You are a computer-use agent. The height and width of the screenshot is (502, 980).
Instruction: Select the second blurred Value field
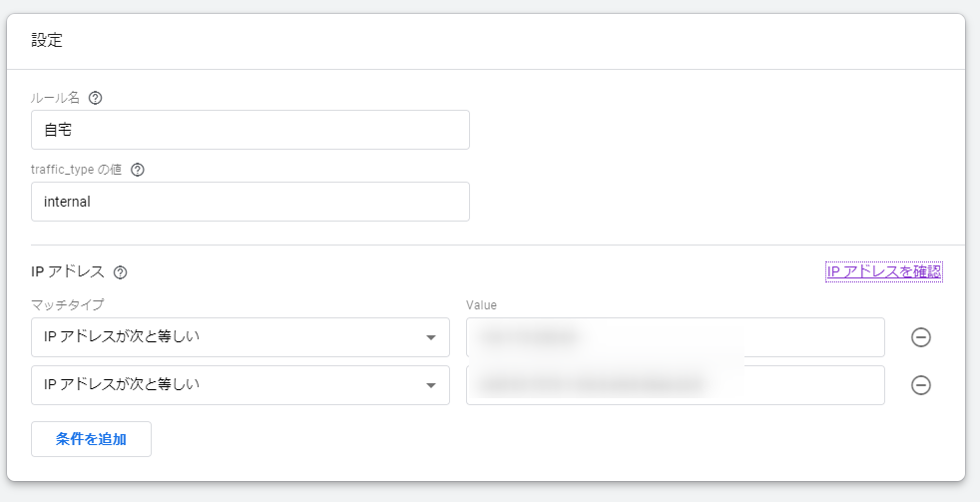tap(675, 385)
